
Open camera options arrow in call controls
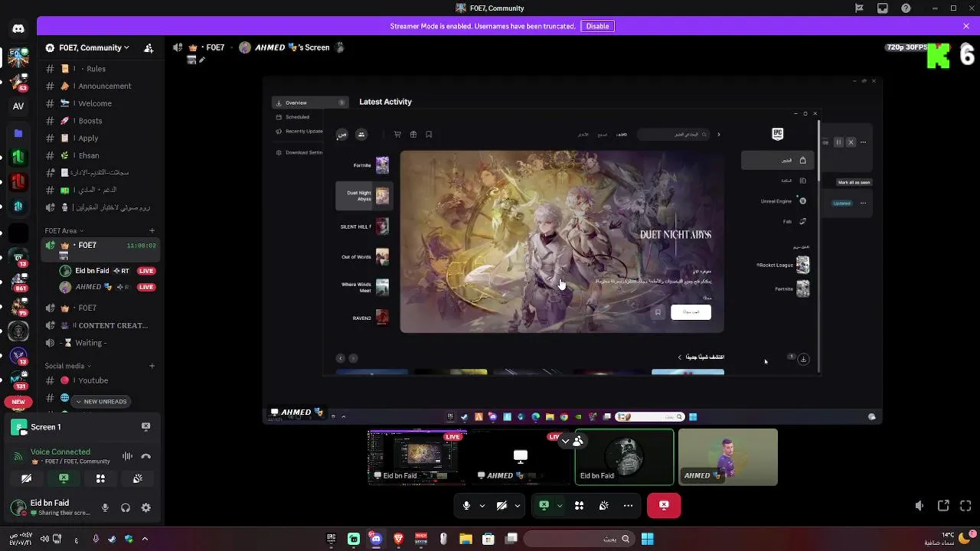518,505
